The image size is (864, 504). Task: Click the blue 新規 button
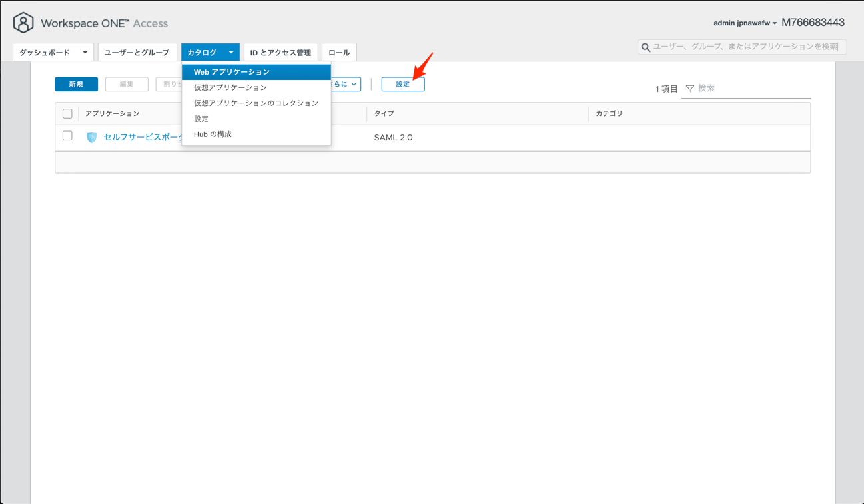(76, 84)
